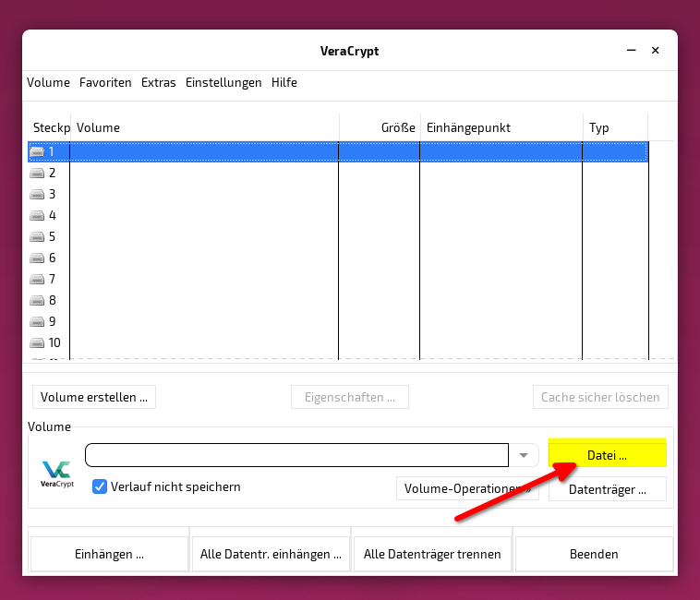
Task: Expand the volume path history dropdown
Action: (x=524, y=455)
